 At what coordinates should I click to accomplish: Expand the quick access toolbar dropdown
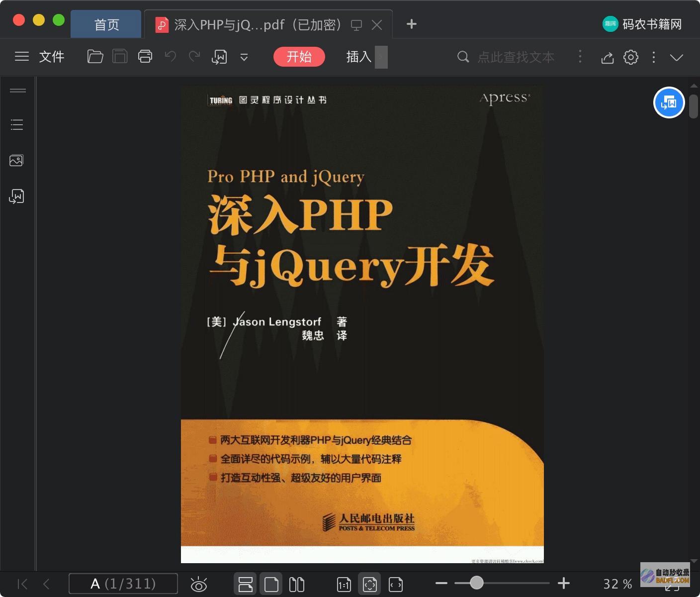tap(244, 57)
